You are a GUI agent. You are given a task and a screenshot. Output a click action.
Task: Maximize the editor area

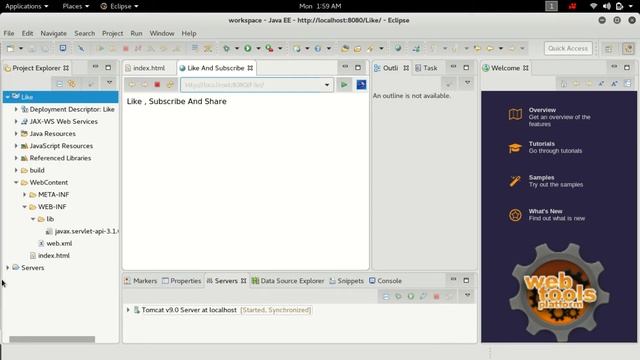pyautogui.click(x=358, y=67)
